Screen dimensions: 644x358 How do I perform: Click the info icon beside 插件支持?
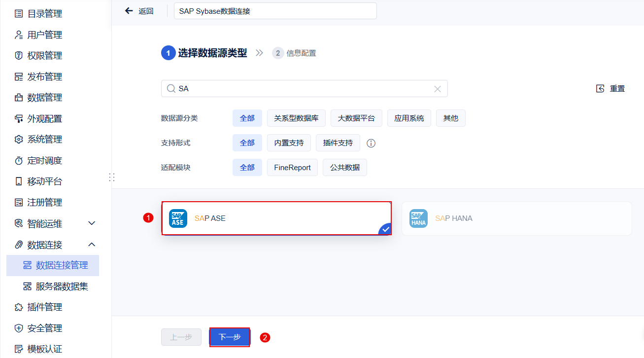tap(371, 143)
